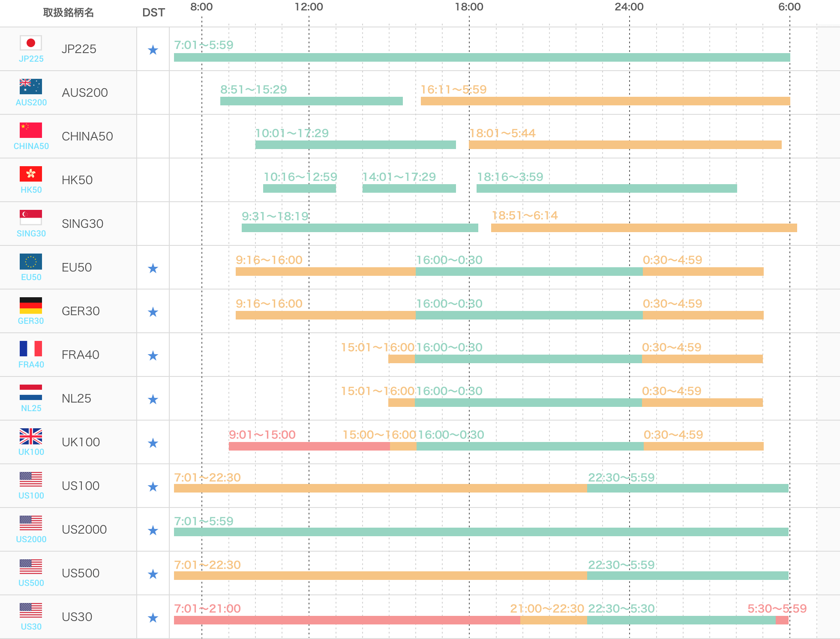The width and height of the screenshot is (840, 639).
Task: Click the 8:00 time axis label
Action: click(201, 7)
